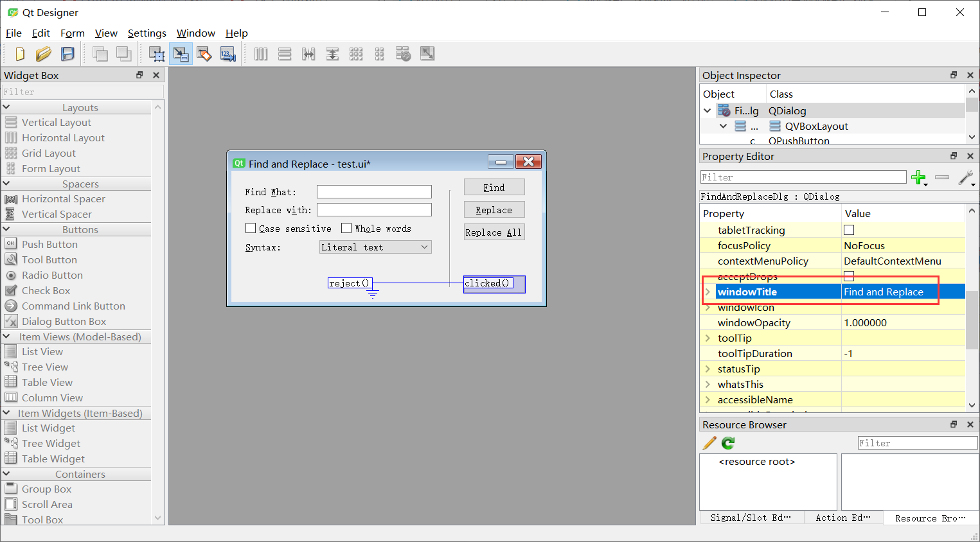Image resolution: width=980 pixels, height=542 pixels.
Task: Collapse the Containers category
Action: coord(6,474)
